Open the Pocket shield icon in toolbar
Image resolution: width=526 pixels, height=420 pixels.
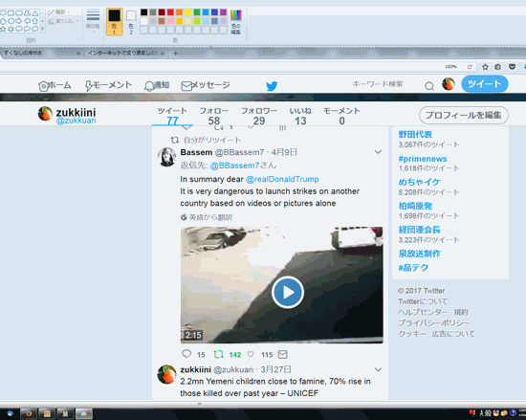click(x=512, y=67)
